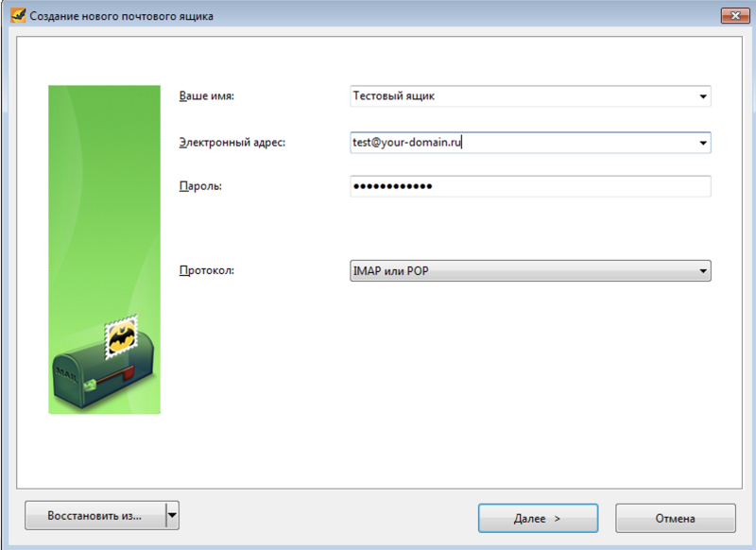
Task: Click the "Электронный адрес:" label
Action: [232, 143]
